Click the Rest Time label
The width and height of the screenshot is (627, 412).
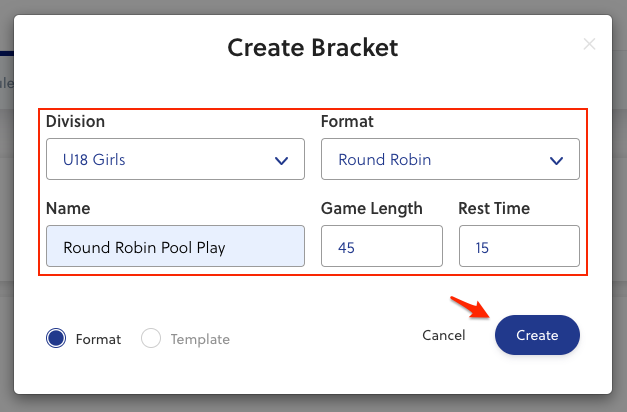494,209
